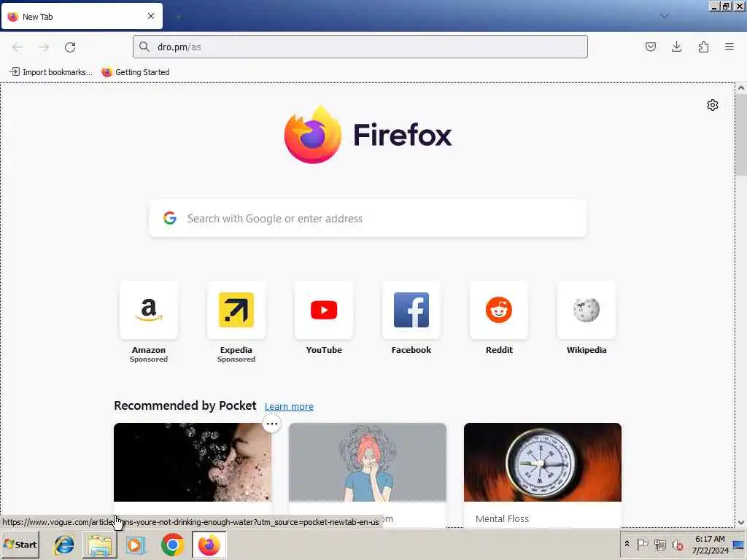The height and width of the screenshot is (560, 747).
Task: Click the muted volume tray icon
Action: [x=677, y=545]
